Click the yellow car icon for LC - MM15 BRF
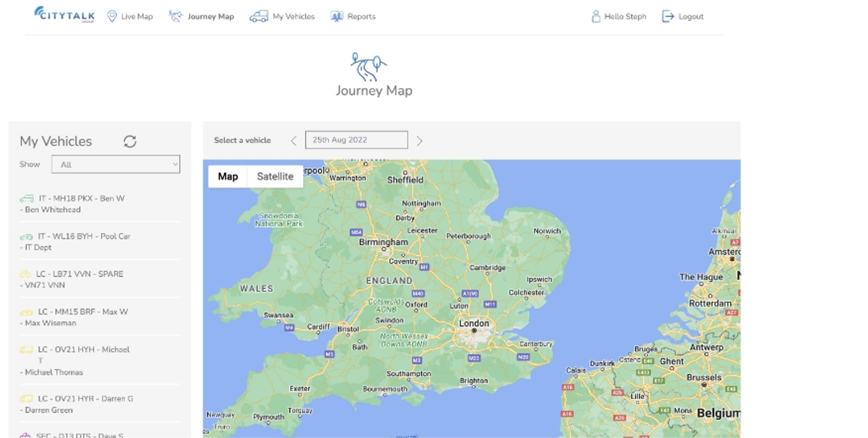 (26, 312)
